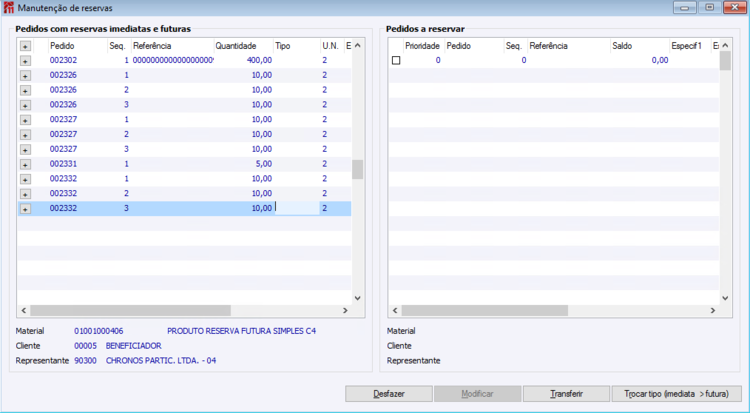Click reference cell 0000000000000000
Viewport: 750px width, 413px height.
click(173, 60)
